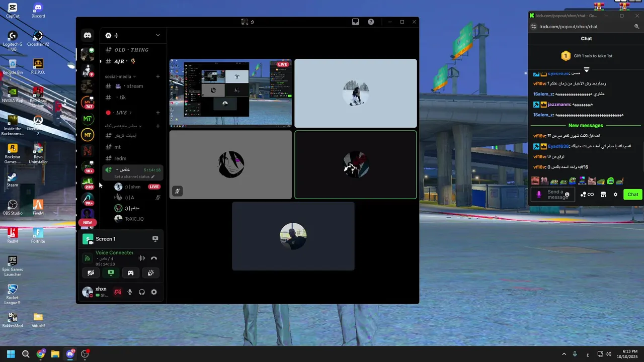Image resolution: width=644 pixels, height=362 pixels.
Task: Open the live stream tile thumbnail
Action: pyautogui.click(x=230, y=93)
